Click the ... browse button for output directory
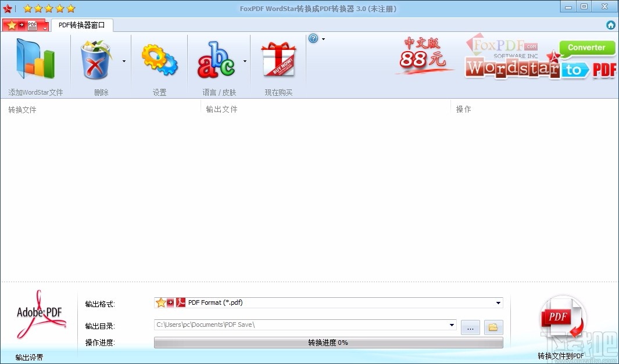 (x=470, y=327)
